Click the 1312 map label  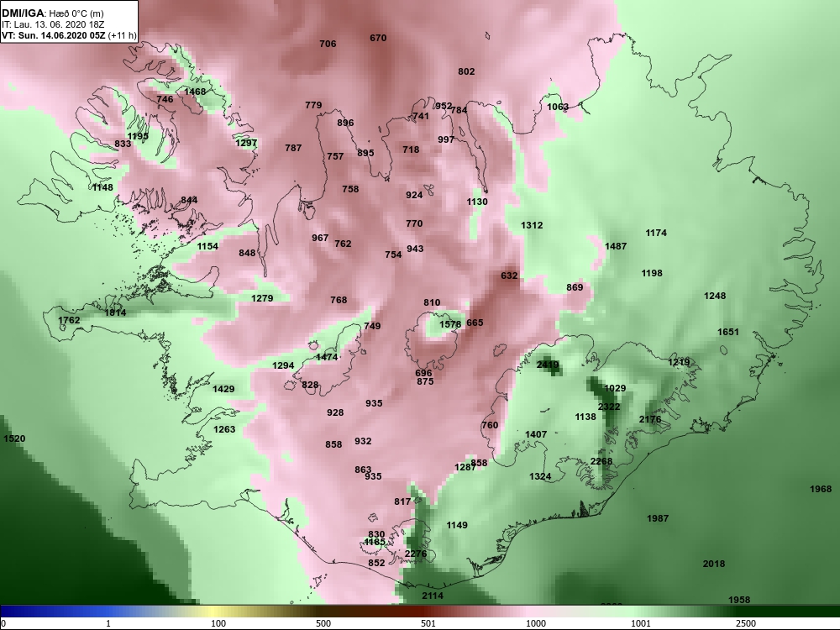pos(532,225)
